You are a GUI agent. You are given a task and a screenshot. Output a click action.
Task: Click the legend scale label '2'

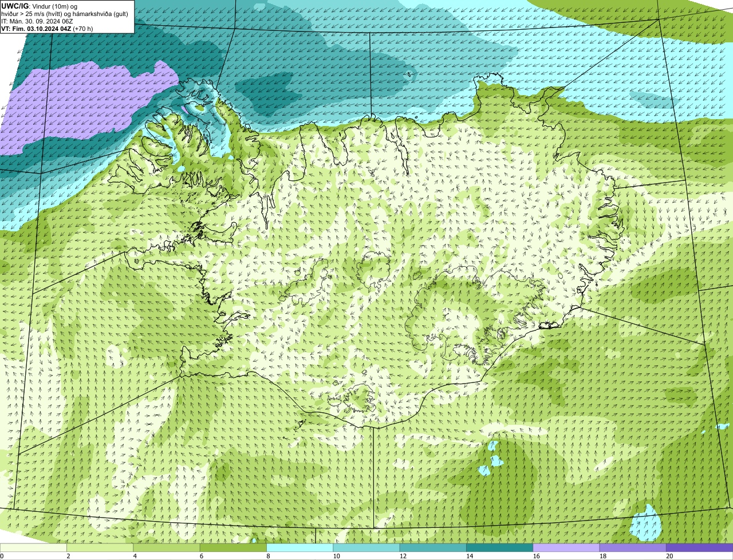(x=68, y=556)
